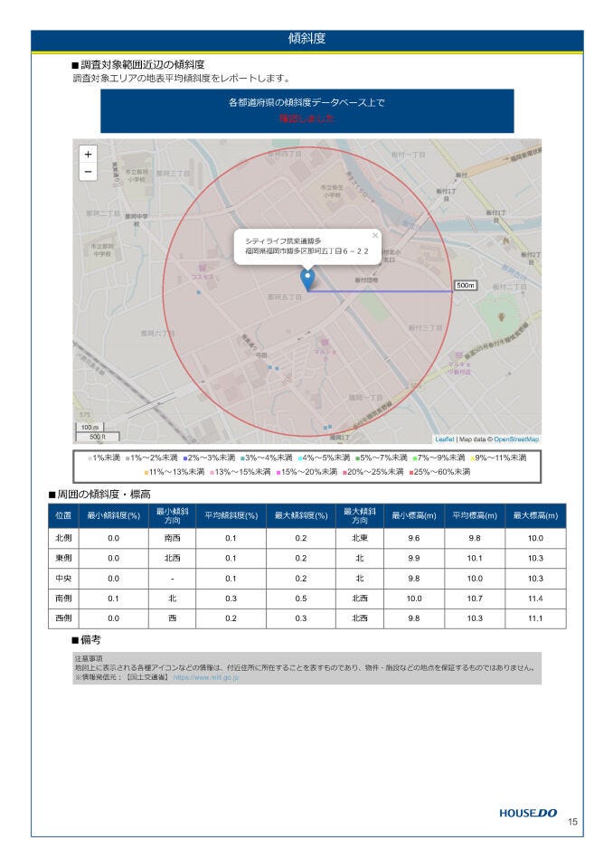Select the 中央 row label in table
Screen dimensions: 613x868
tap(63, 578)
